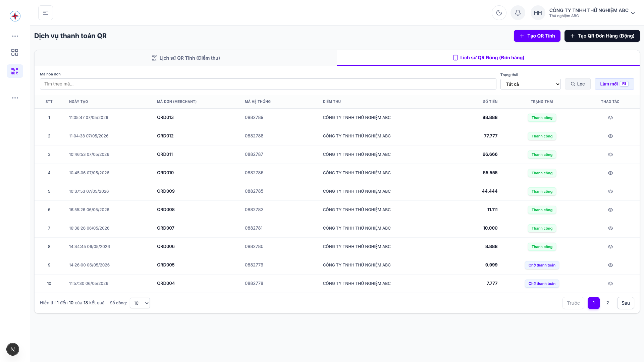Go to page 2 of results
The width and height of the screenshot is (644, 362).
(x=607, y=303)
